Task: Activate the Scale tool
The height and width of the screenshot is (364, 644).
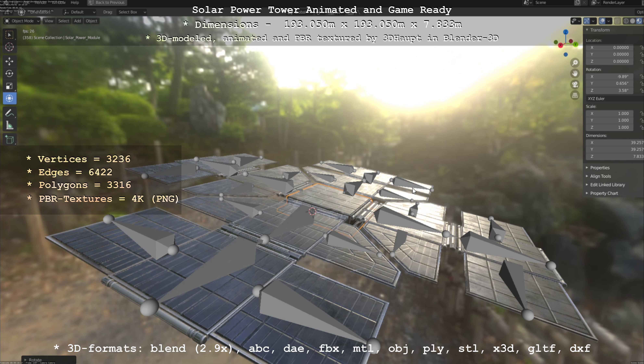Action: (9, 86)
